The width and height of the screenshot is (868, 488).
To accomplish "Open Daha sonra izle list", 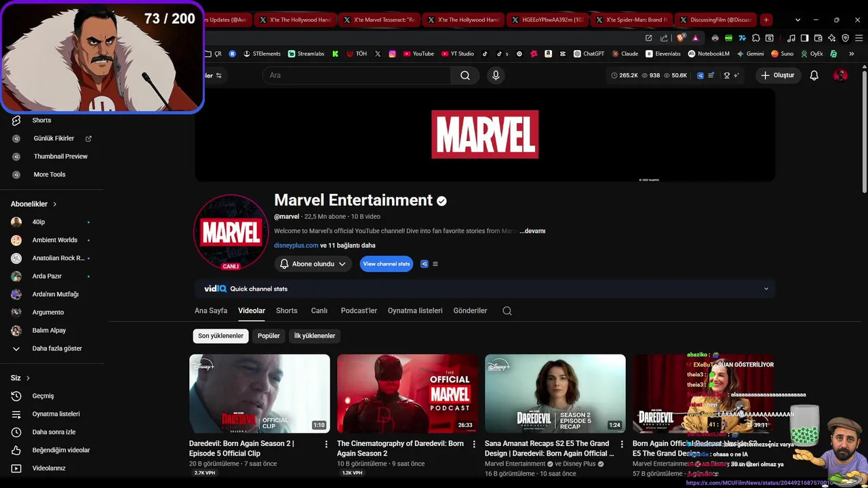I will [54, 432].
